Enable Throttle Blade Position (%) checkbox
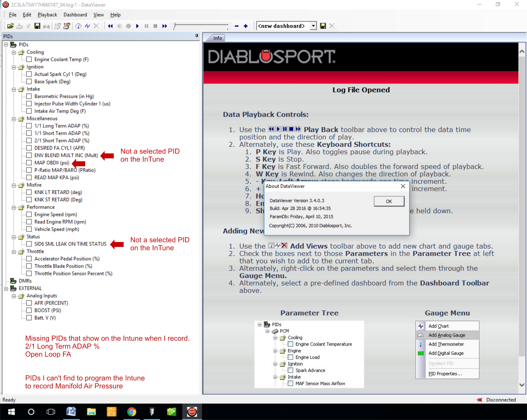 (29, 266)
